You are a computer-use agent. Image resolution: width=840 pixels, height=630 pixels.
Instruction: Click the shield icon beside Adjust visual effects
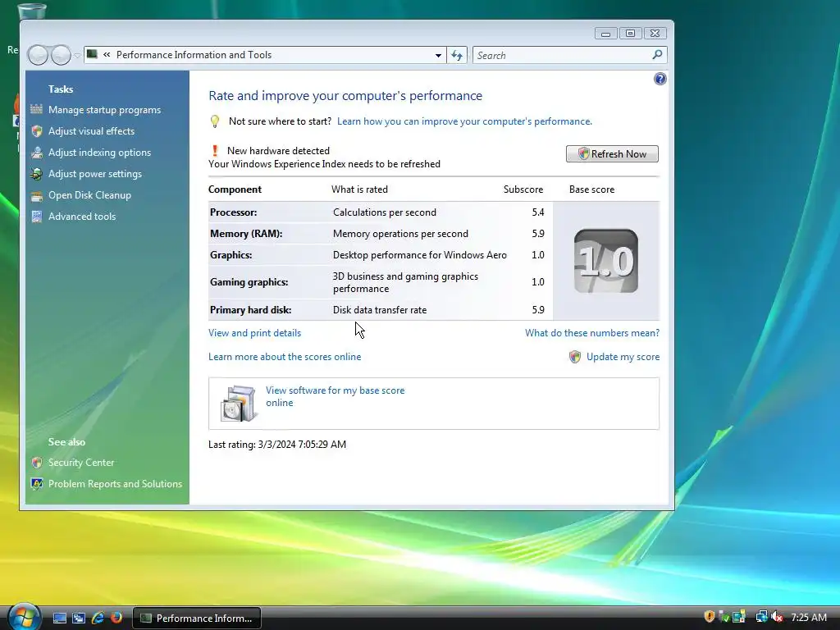pos(36,130)
